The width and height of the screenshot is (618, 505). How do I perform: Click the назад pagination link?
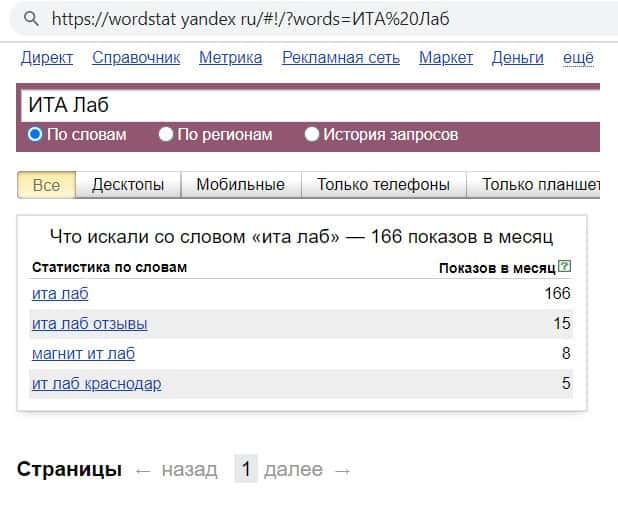[x=190, y=470]
